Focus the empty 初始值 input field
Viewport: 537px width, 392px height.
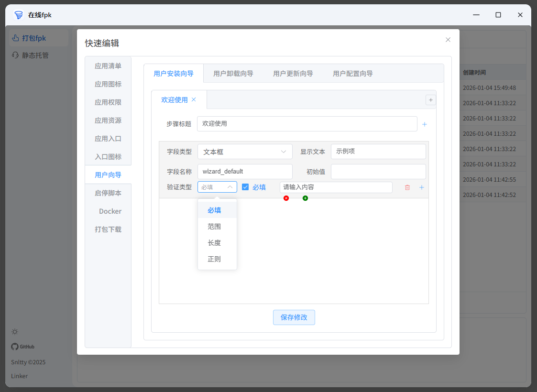click(378, 172)
